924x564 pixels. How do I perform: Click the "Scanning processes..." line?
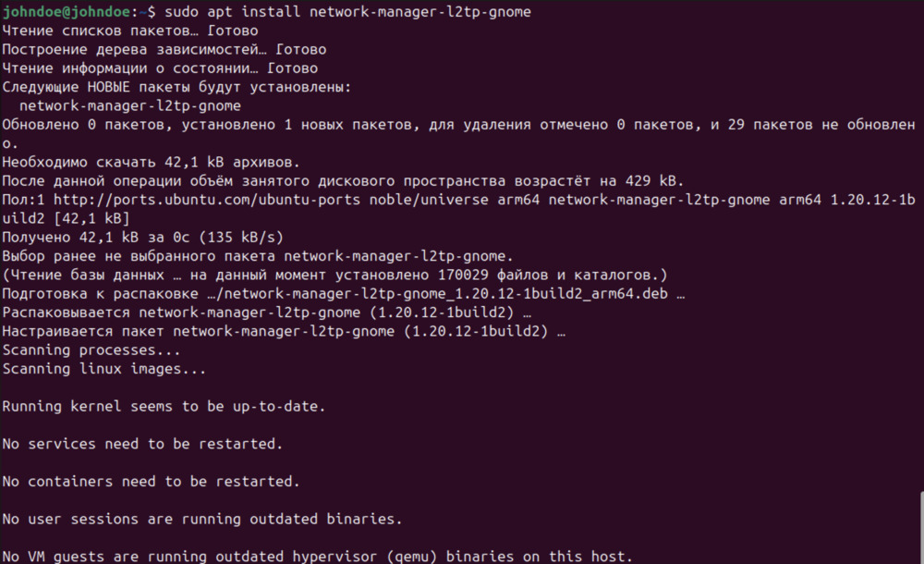coord(91,350)
